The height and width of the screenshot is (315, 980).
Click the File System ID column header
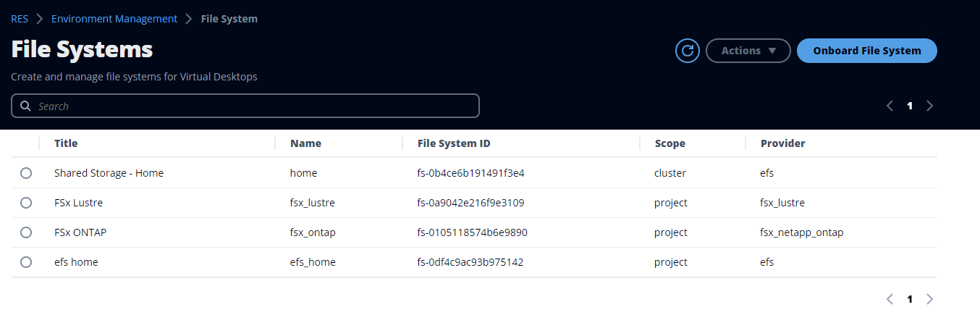tap(454, 143)
